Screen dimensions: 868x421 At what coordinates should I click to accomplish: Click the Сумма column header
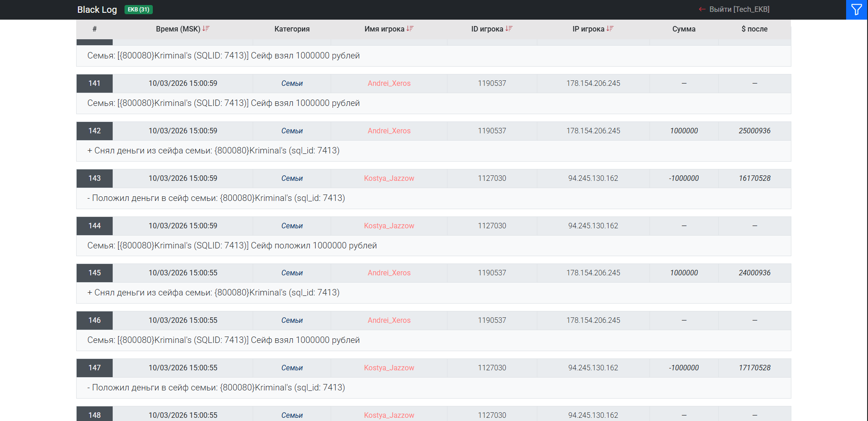point(684,29)
